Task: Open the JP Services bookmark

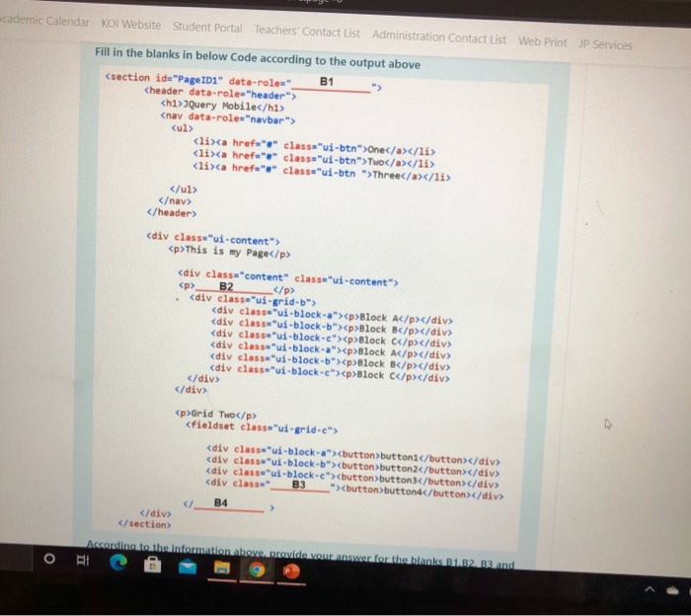Action: (x=605, y=44)
